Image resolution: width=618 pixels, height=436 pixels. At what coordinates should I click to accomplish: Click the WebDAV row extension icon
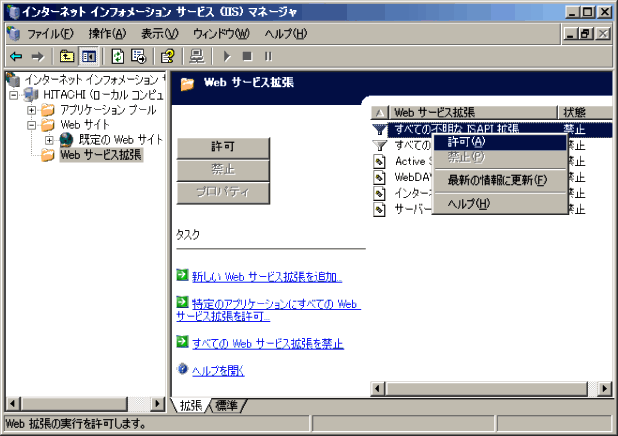tap(379, 177)
